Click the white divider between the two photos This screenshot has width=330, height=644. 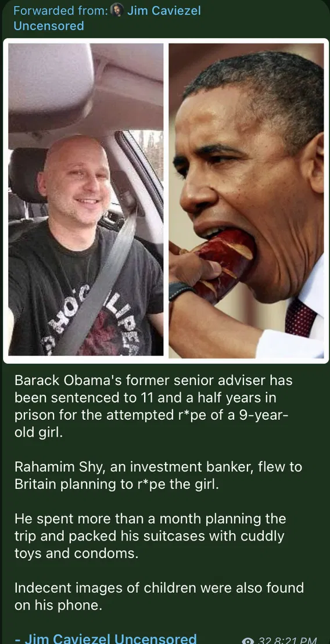(x=166, y=200)
